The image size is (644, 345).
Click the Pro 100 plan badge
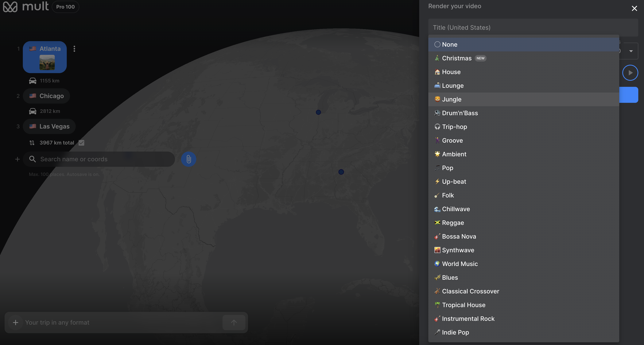pos(65,7)
